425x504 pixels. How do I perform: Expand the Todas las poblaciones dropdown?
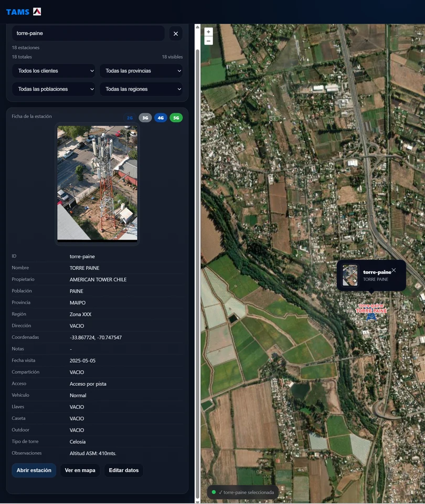[54, 89]
